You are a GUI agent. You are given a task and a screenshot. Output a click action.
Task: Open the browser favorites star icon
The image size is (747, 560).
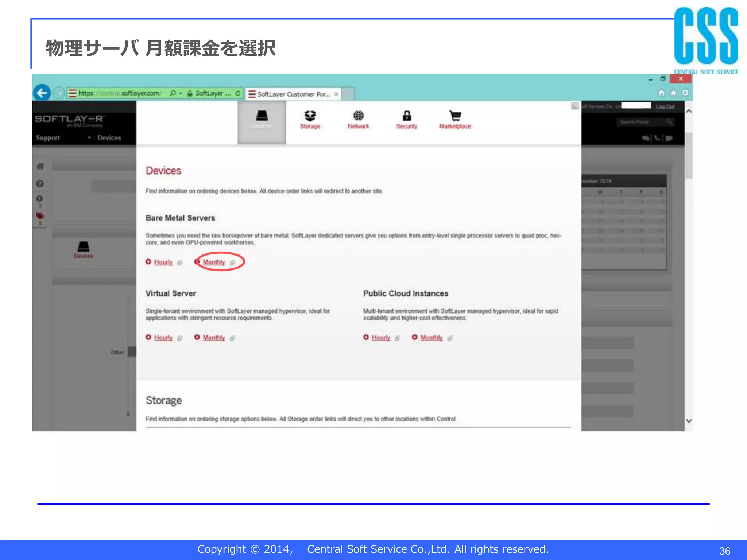coord(673,93)
